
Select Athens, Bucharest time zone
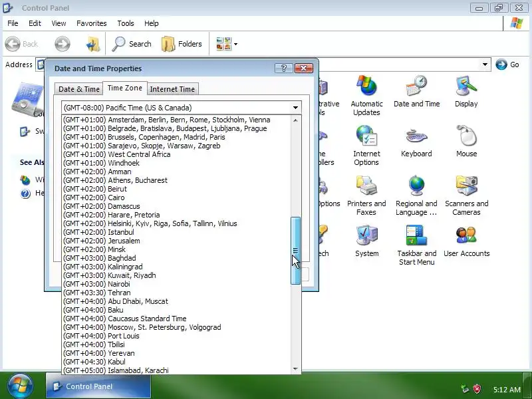176,180
